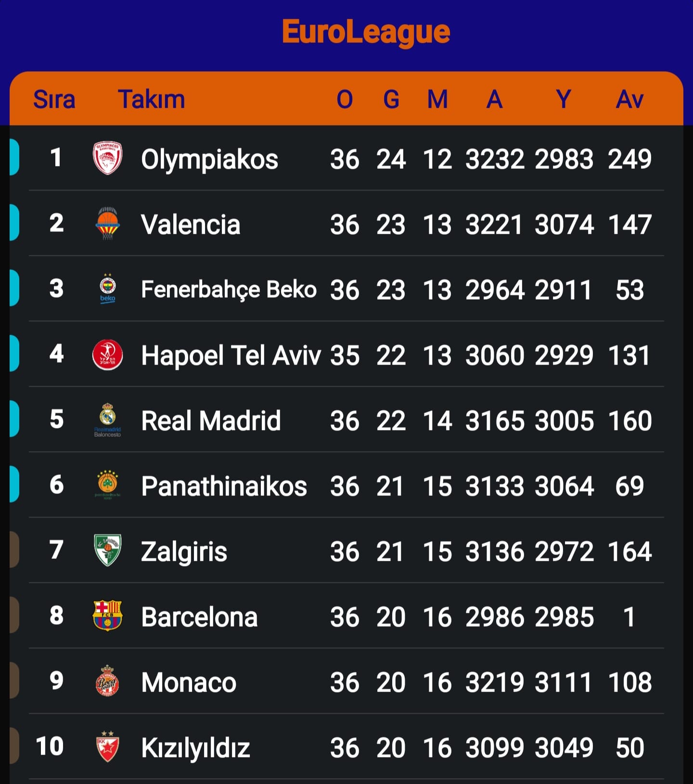The image size is (693, 784).
Task: Click the Takım column header
Action: point(151,100)
